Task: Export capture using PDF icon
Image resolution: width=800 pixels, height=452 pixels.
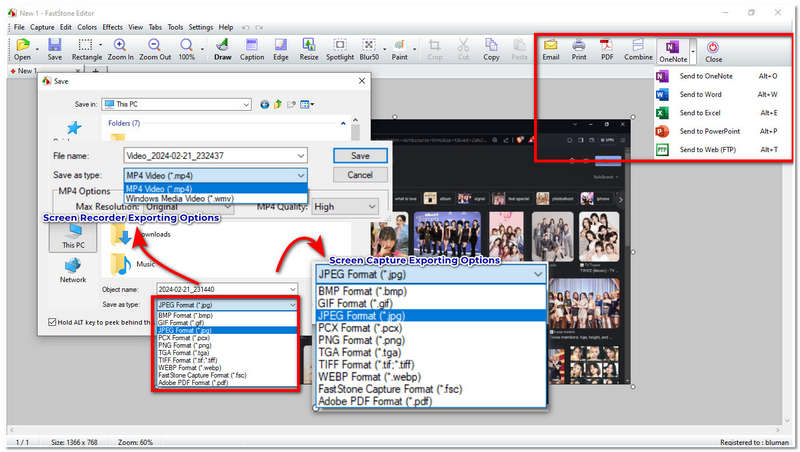Action: tap(606, 49)
